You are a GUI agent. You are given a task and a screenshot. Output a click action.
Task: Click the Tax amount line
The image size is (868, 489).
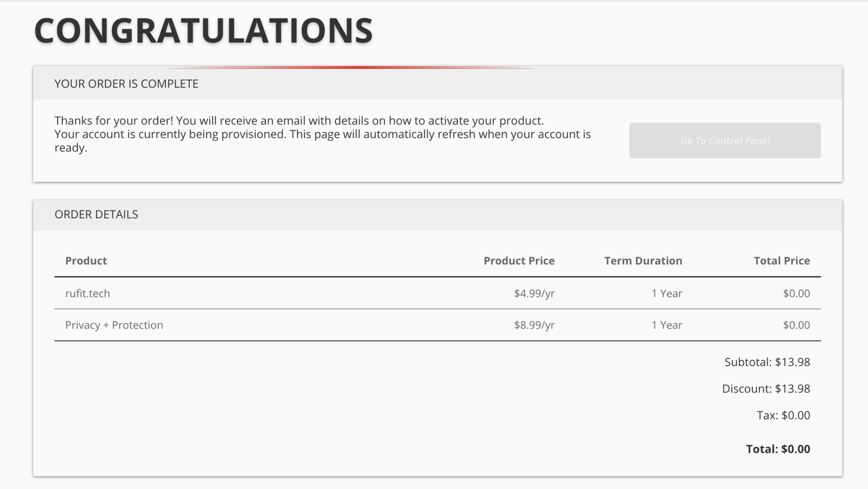pyautogui.click(x=783, y=415)
